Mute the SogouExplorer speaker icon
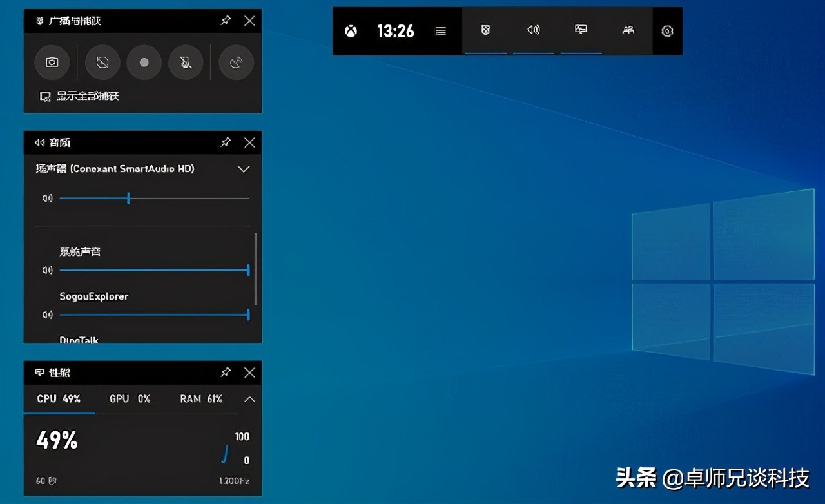Image resolution: width=825 pixels, height=504 pixels. pyautogui.click(x=47, y=315)
